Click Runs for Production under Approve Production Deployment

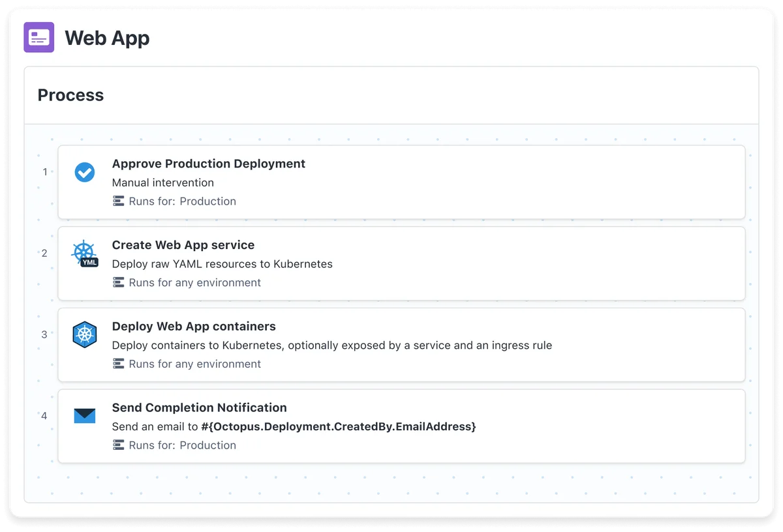coord(183,201)
